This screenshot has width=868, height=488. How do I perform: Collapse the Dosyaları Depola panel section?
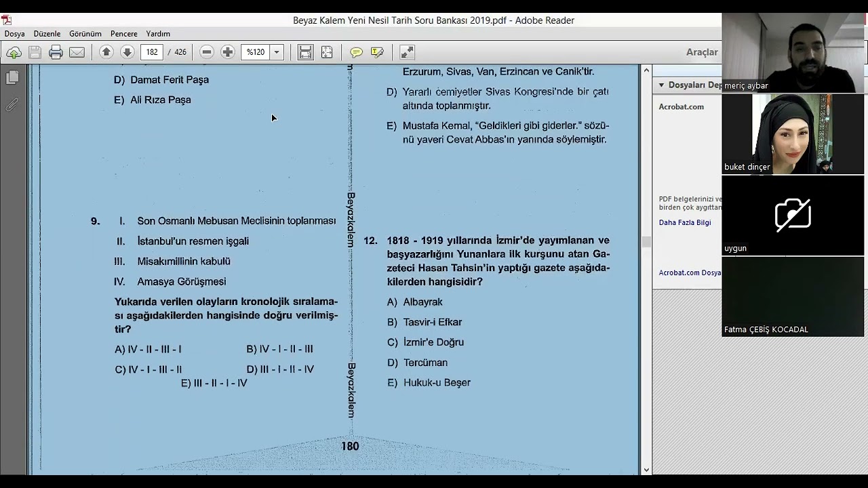(x=661, y=85)
